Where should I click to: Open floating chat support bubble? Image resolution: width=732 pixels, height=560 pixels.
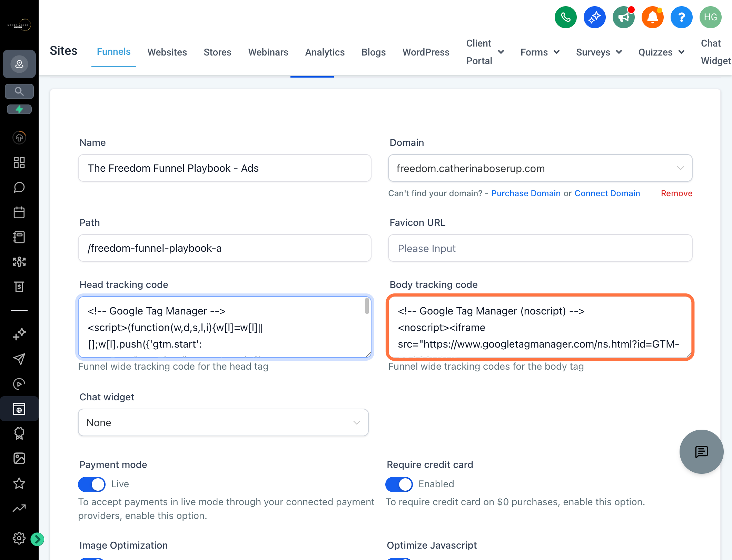[701, 451]
